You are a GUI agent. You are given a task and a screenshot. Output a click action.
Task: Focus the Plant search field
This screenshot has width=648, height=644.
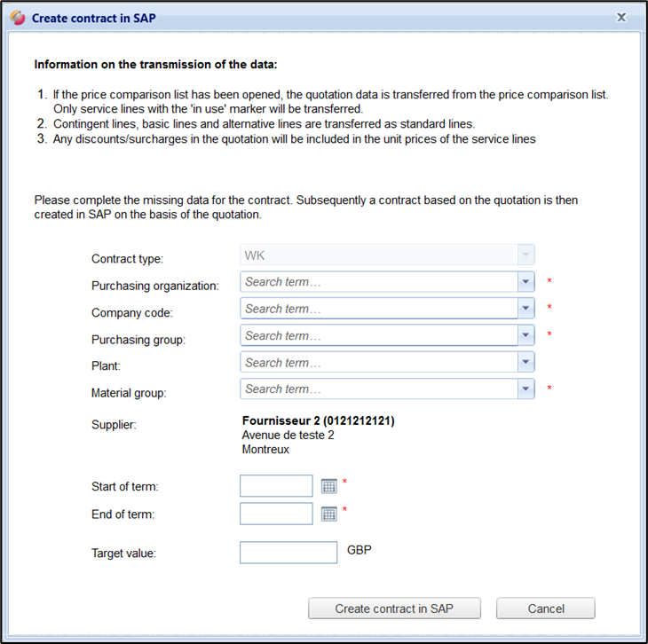[x=379, y=362]
